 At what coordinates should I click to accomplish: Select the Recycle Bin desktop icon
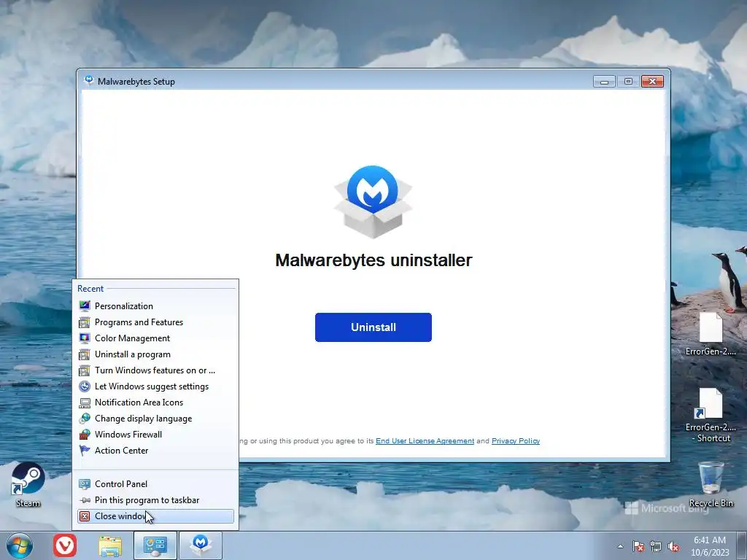(711, 484)
